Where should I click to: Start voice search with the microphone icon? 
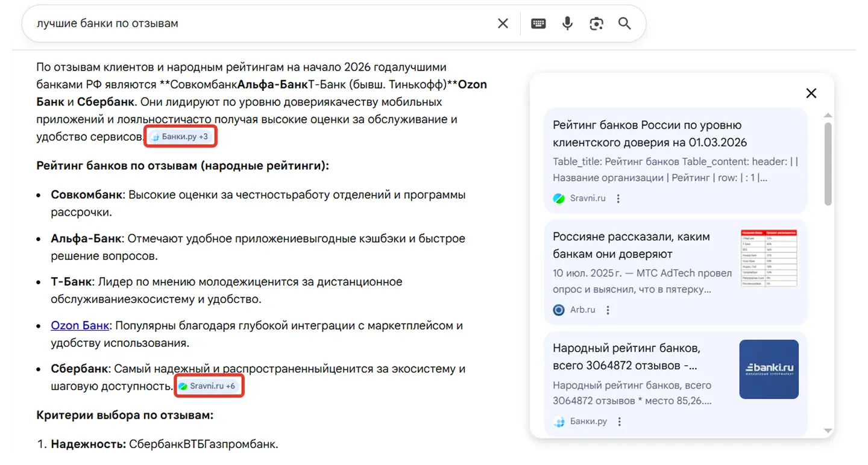567,23
